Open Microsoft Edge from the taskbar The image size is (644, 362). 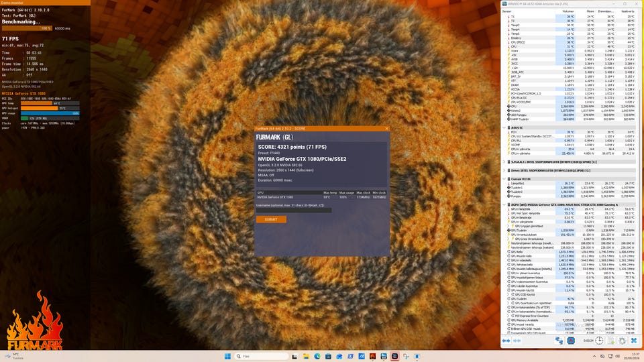[317, 356]
